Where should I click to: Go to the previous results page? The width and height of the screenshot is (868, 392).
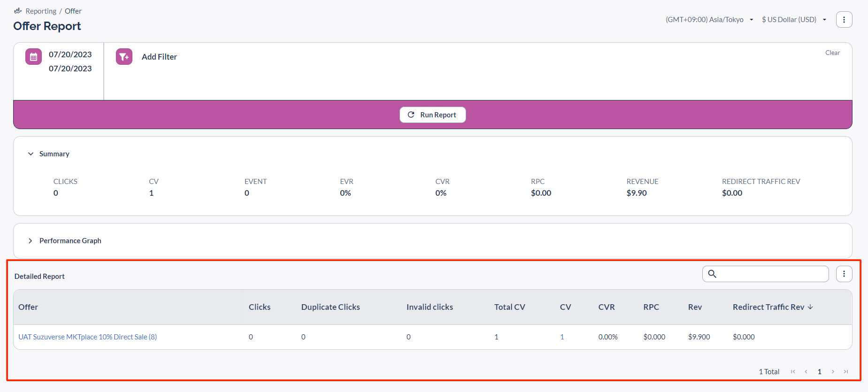[x=806, y=371]
